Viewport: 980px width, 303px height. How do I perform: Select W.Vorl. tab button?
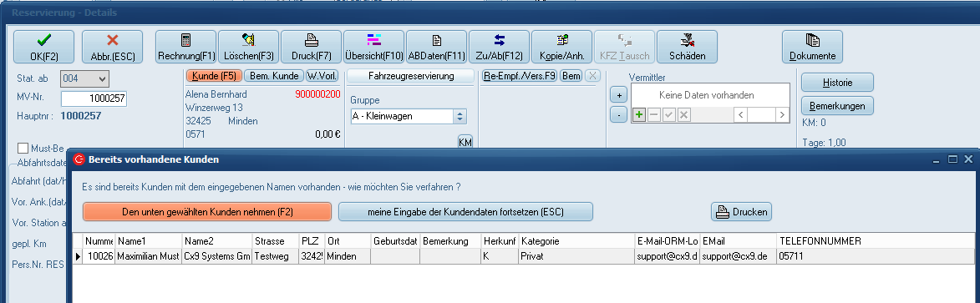point(322,76)
